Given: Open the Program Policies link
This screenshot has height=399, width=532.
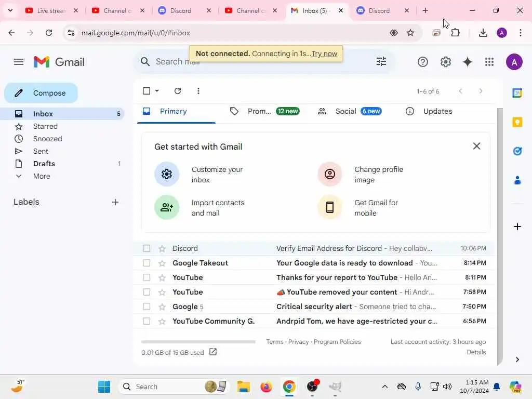Looking at the screenshot, I should [x=337, y=342].
